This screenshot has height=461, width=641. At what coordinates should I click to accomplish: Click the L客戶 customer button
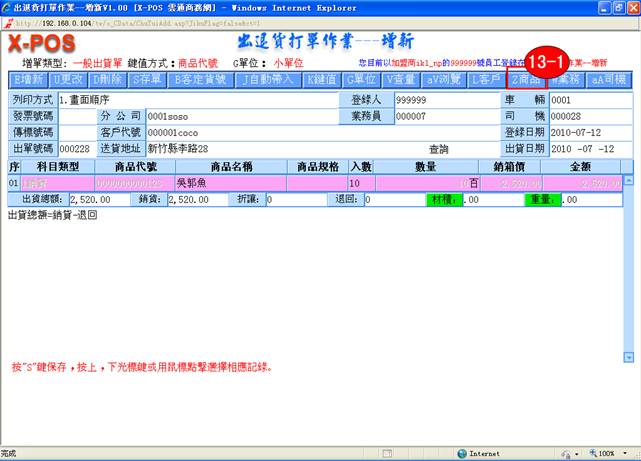click(485, 78)
